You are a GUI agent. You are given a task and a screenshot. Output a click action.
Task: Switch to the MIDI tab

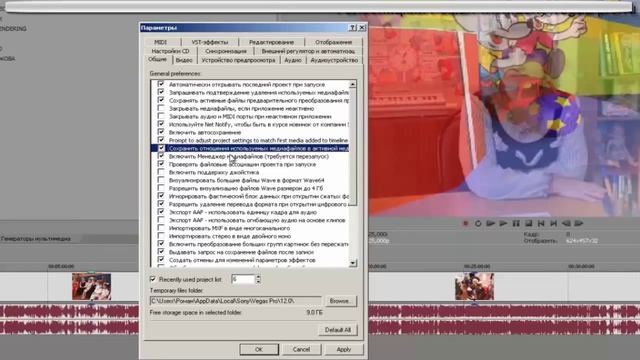tap(160, 42)
